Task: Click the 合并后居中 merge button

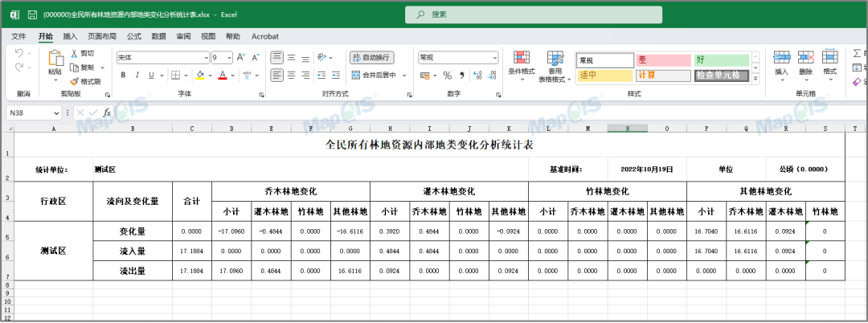Action: click(x=373, y=76)
